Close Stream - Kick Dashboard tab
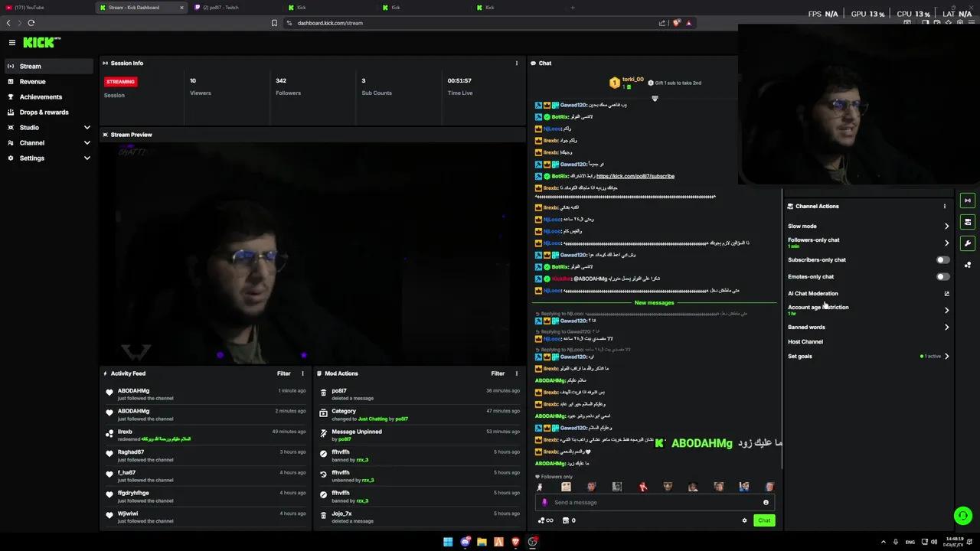Viewport: 980px width, 551px height. [181, 8]
